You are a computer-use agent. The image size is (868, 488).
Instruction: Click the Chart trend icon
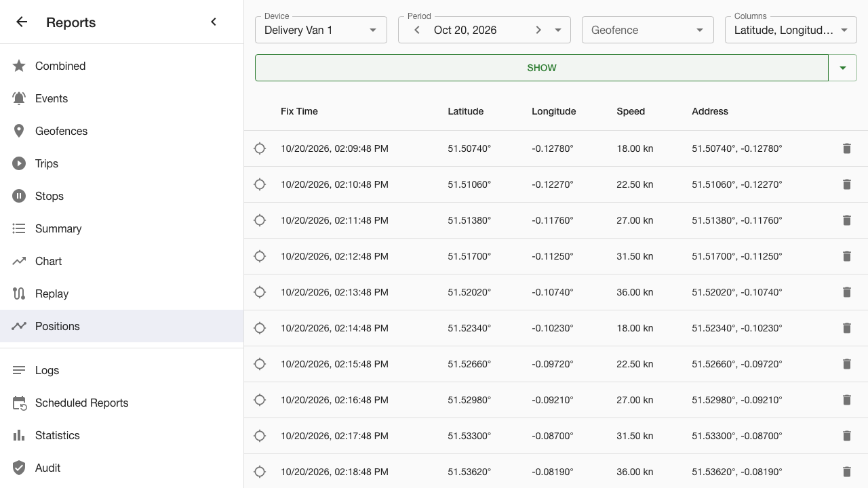19,261
